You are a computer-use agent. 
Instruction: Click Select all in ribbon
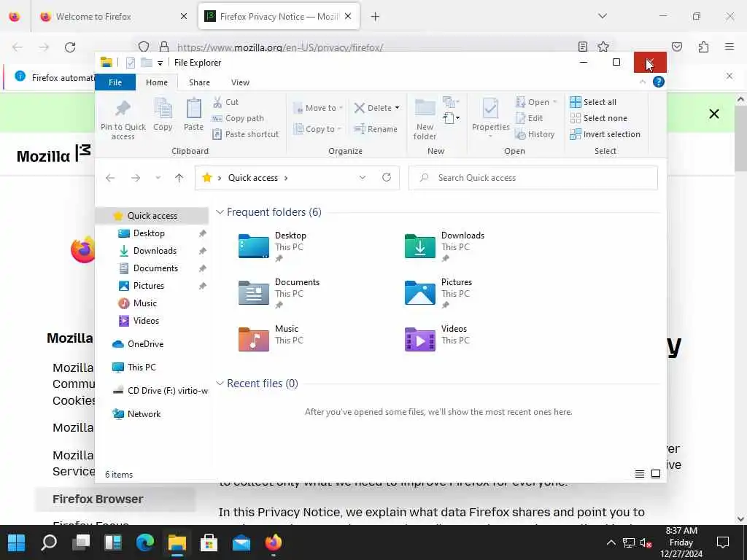click(593, 102)
